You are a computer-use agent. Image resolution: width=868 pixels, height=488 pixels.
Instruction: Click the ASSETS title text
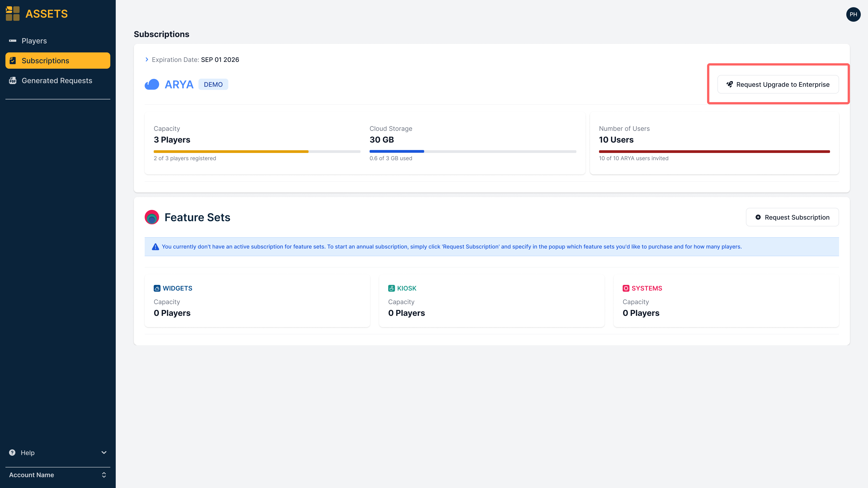click(47, 14)
